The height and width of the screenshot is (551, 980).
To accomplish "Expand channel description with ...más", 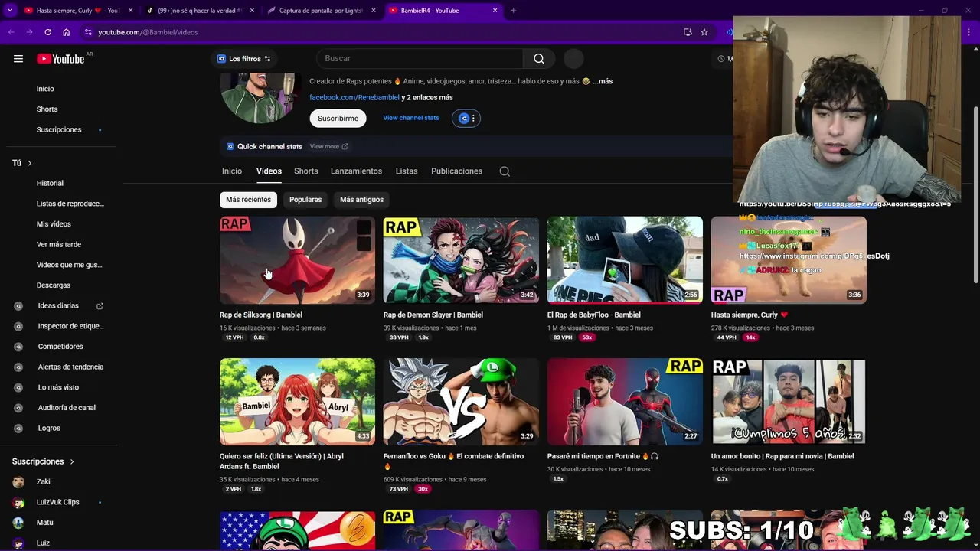I will coord(603,81).
